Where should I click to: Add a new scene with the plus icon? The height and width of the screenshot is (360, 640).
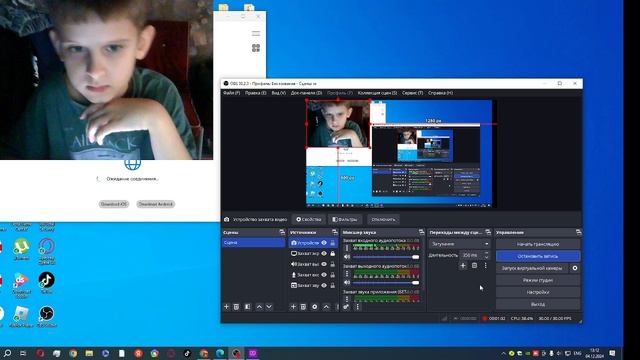click(x=227, y=307)
